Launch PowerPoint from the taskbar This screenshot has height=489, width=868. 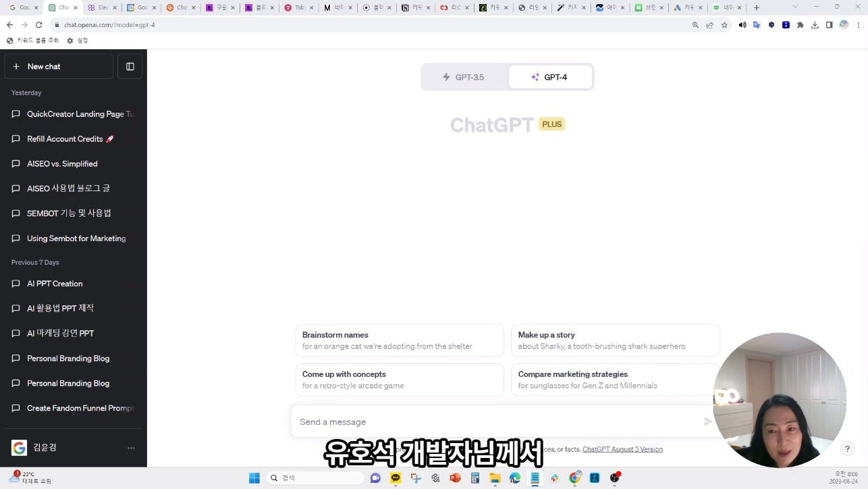456,478
